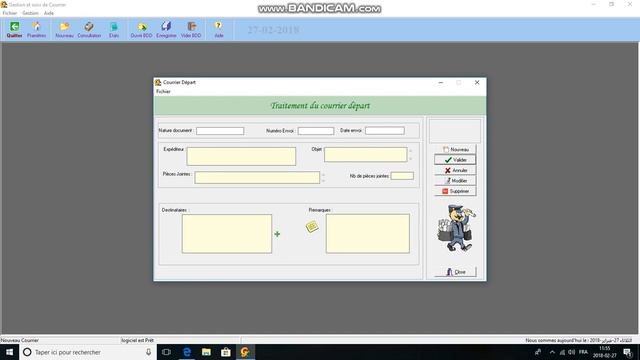Viewport: 640px width, 360px height.
Task: Close the Courrier Départ window
Action: (477, 82)
